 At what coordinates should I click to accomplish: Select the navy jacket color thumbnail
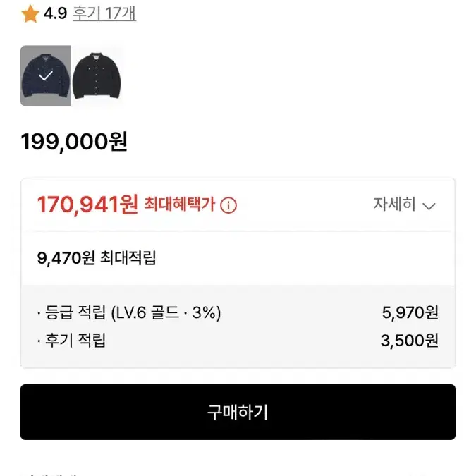pyautogui.click(x=46, y=76)
